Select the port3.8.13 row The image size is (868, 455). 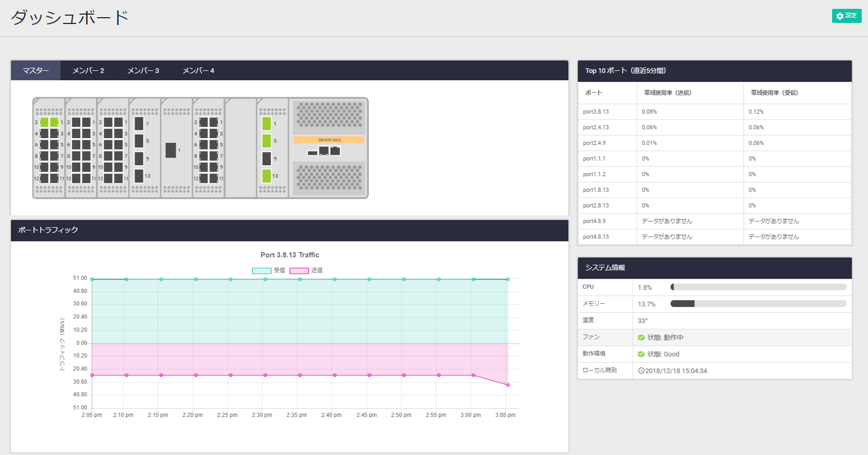click(715, 112)
